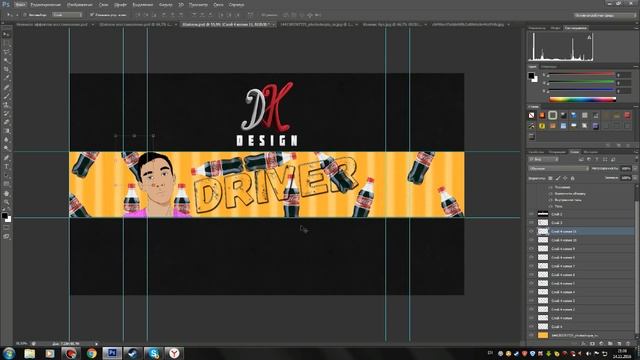
Task: Select the Gradient tool
Action: point(7,131)
